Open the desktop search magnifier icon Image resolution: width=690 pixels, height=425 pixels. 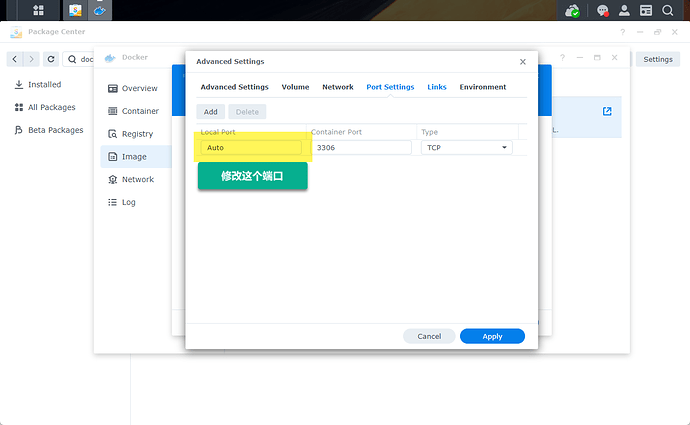[668, 11]
